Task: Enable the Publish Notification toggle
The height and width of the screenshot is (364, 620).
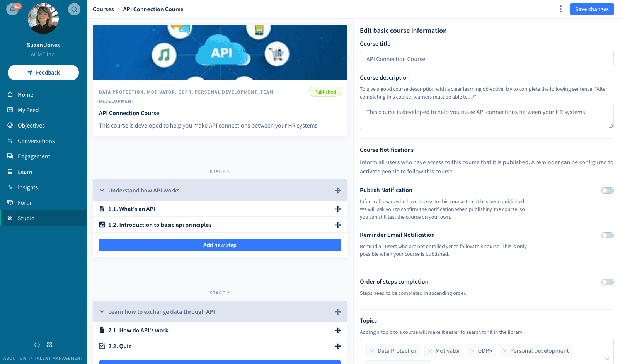Action: [x=607, y=190]
